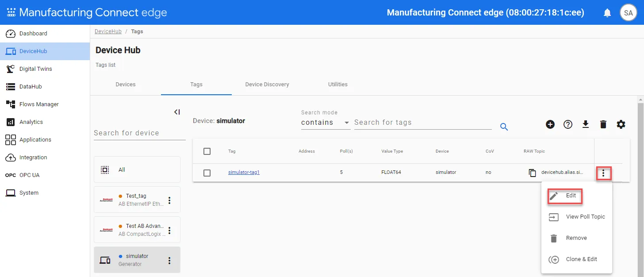Open options for Test_tag device
644x277 pixels.
coord(169,200)
